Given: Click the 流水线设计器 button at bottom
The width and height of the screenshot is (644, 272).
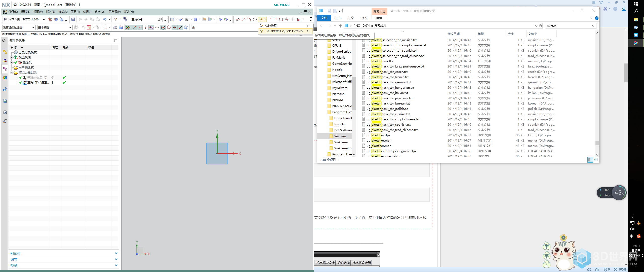Looking at the screenshot, I should (x=361, y=263).
